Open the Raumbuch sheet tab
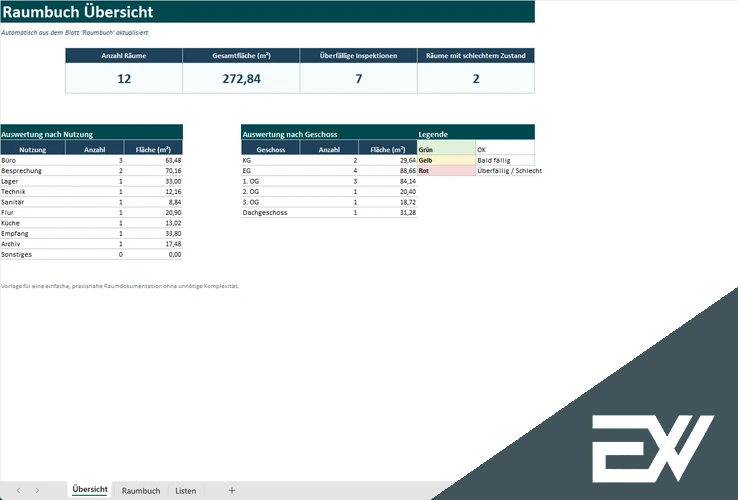738x500 pixels. pyautogui.click(x=141, y=491)
